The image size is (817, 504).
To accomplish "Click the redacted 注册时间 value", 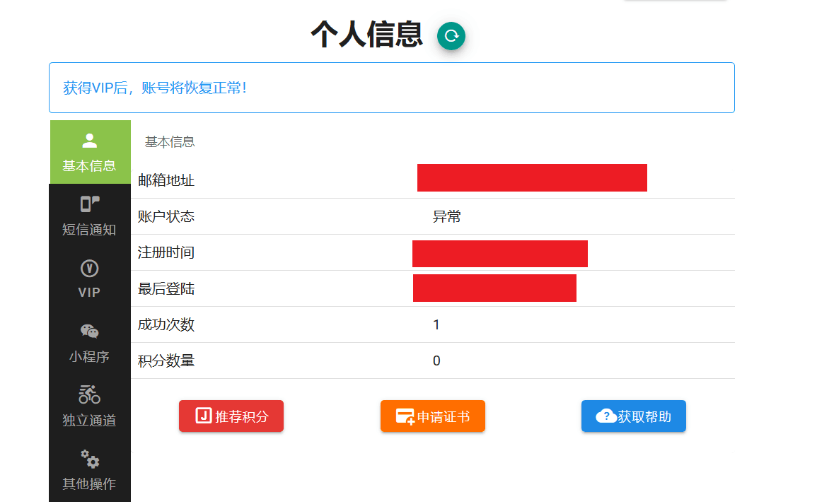I will 499,254.
